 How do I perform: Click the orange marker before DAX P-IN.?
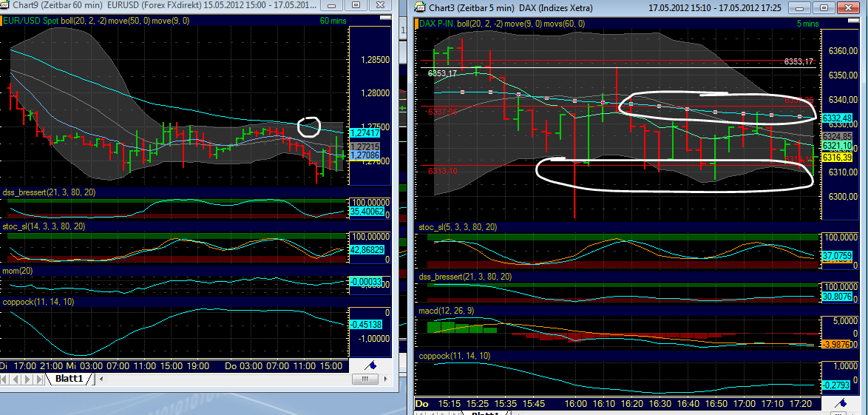pyautogui.click(x=416, y=24)
